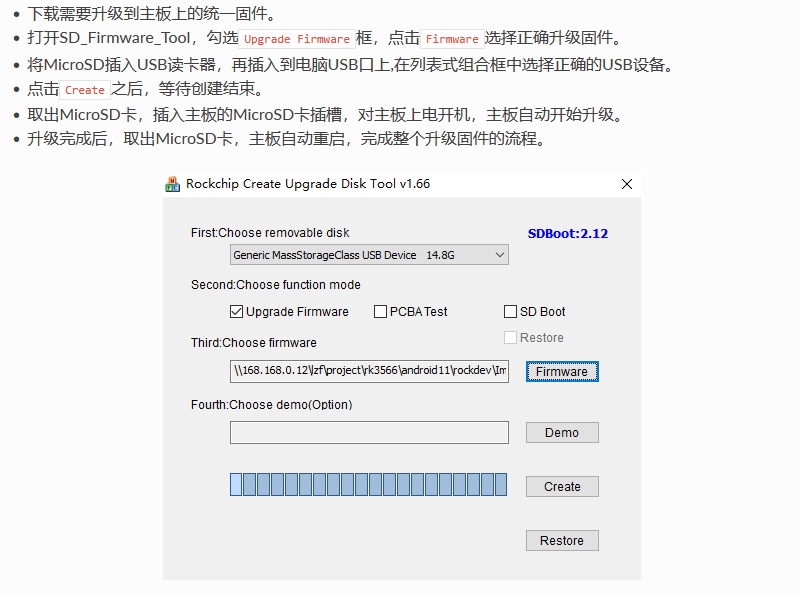Click the blue creation progress bar

[368, 485]
